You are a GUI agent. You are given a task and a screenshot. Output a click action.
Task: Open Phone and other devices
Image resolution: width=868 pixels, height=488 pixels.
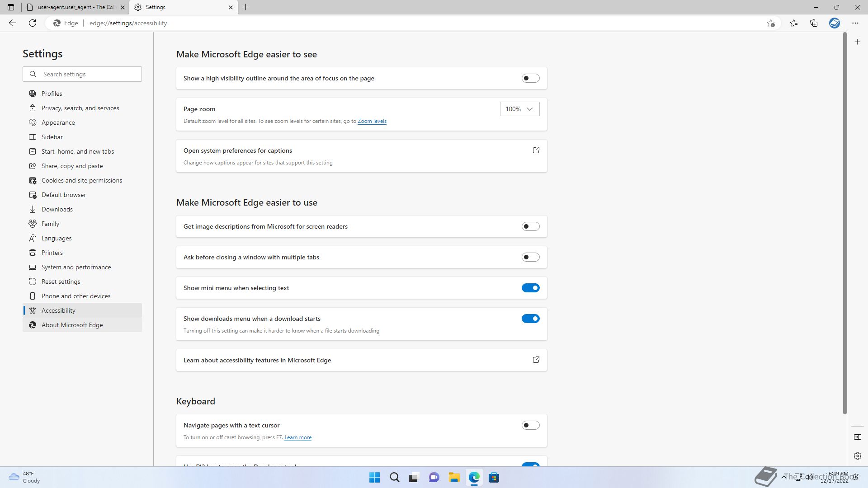[82, 296]
